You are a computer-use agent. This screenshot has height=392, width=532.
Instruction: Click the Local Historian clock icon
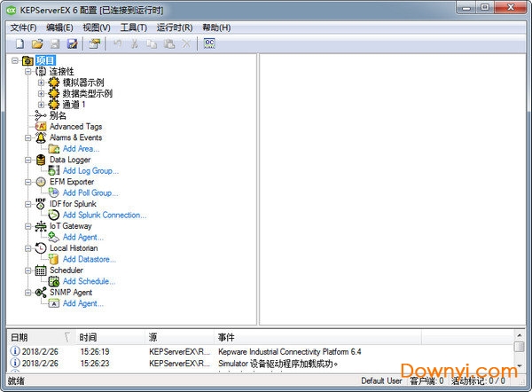pos(41,248)
